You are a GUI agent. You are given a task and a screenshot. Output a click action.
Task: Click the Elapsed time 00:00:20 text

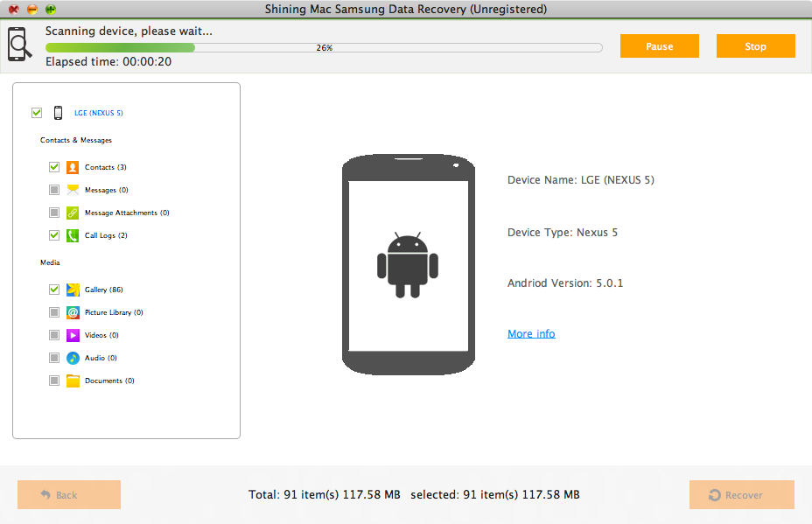coord(108,61)
